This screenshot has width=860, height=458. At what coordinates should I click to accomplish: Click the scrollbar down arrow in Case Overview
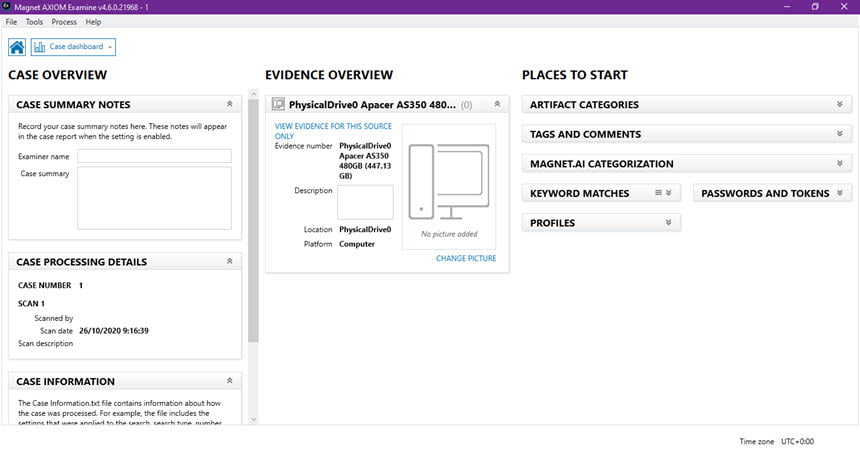[253, 420]
